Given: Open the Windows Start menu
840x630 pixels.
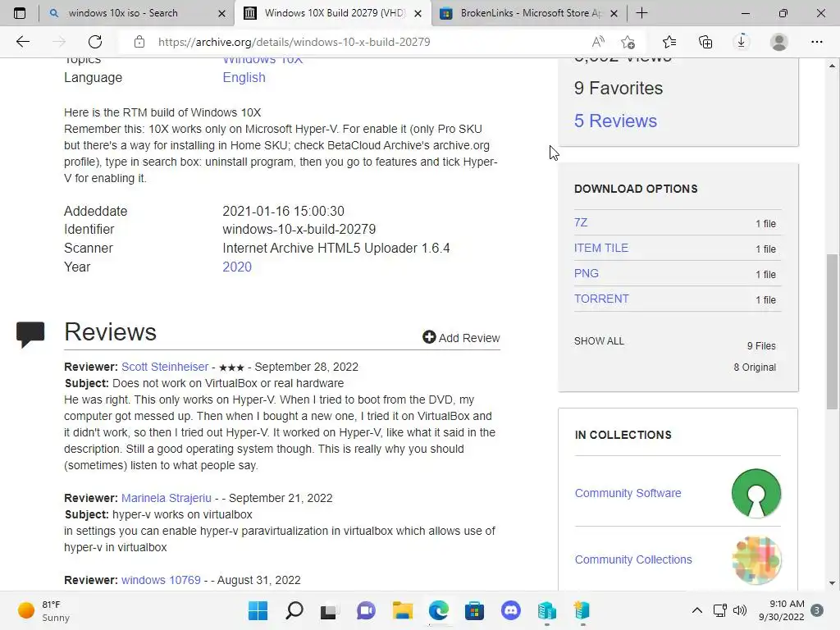Looking at the screenshot, I should point(258,610).
